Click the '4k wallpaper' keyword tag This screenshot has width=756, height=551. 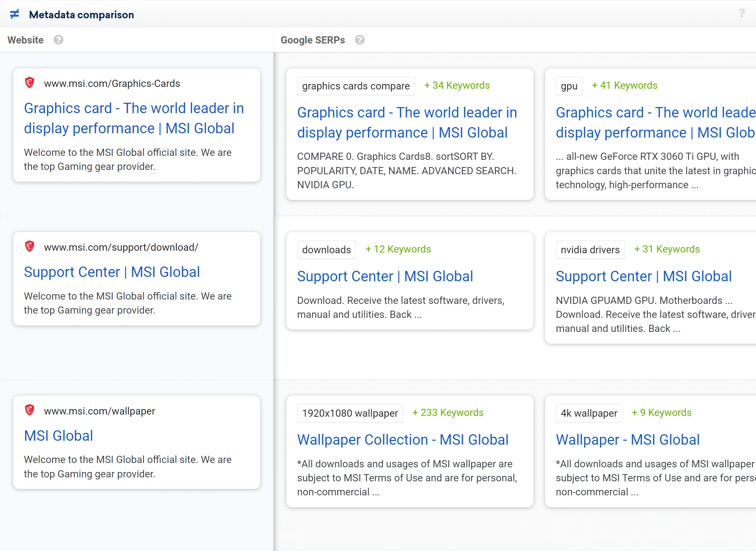coord(589,413)
